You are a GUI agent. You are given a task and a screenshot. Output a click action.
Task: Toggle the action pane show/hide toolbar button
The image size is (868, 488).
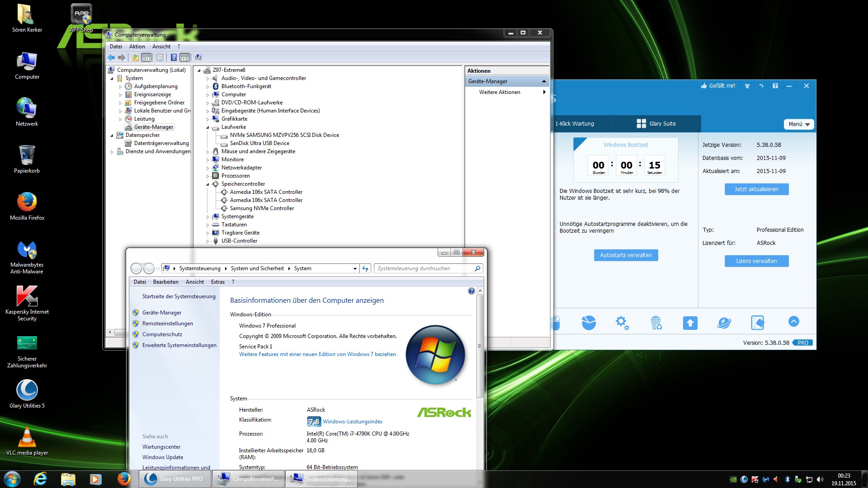tap(184, 57)
